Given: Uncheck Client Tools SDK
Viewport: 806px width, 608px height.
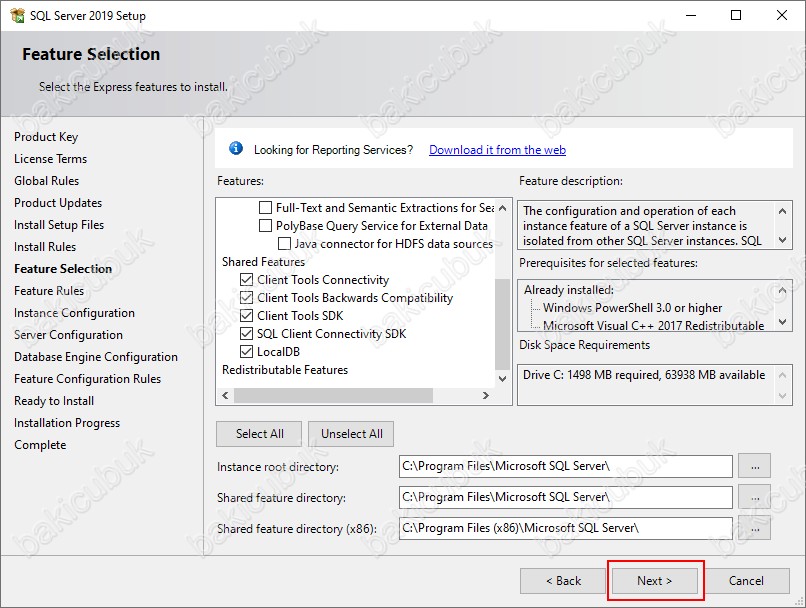Looking at the screenshot, I should pos(247,316).
